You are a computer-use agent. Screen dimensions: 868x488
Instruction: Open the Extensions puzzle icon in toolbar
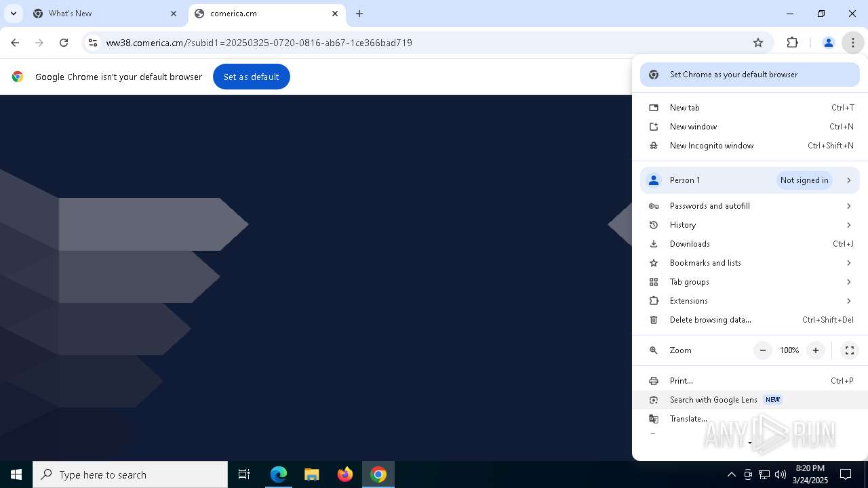tap(792, 43)
